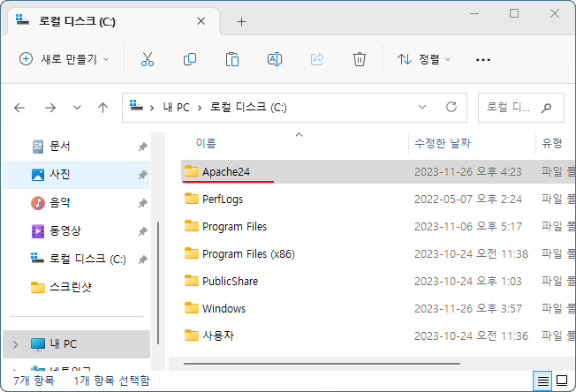This screenshot has height=392, width=576.
Task: Refresh the current folder view
Action: point(451,107)
